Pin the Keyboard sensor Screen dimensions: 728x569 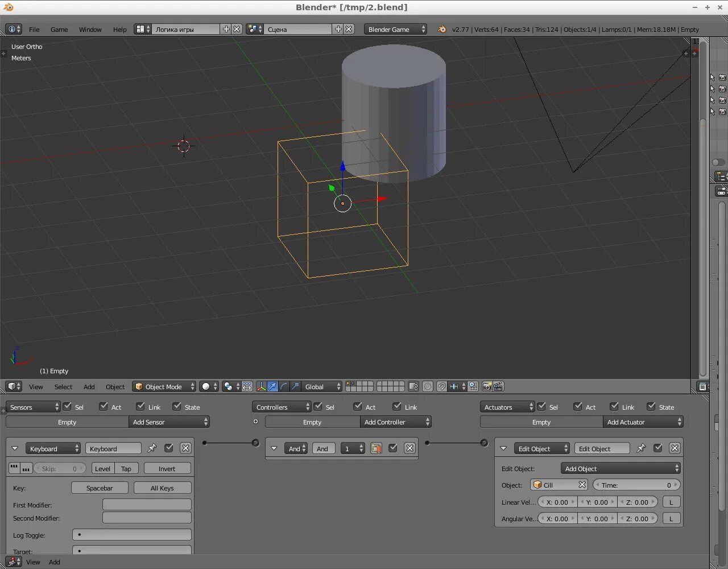(x=152, y=448)
